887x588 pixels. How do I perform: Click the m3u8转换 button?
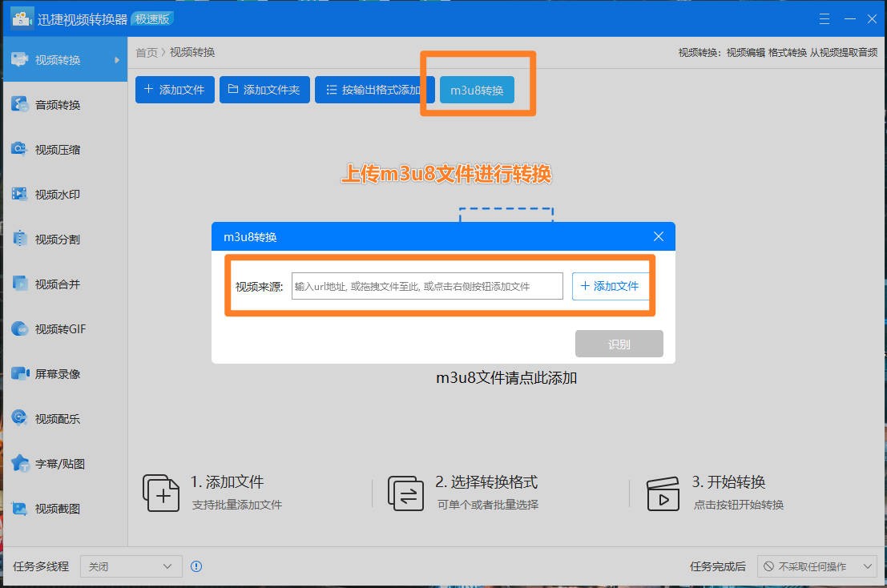478,90
